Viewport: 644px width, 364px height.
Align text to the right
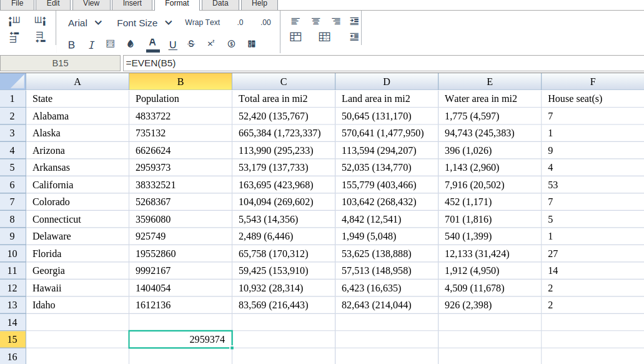[336, 21]
